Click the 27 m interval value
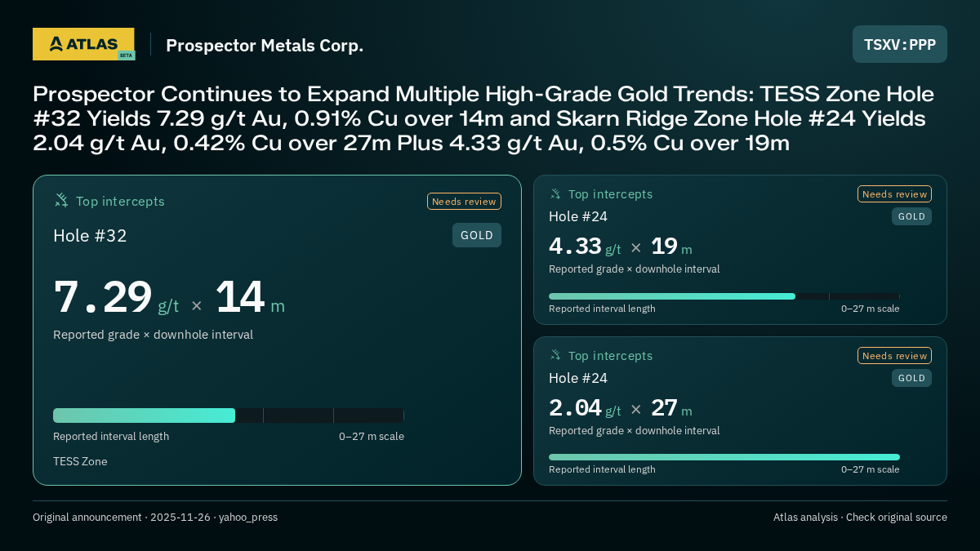 (671, 408)
